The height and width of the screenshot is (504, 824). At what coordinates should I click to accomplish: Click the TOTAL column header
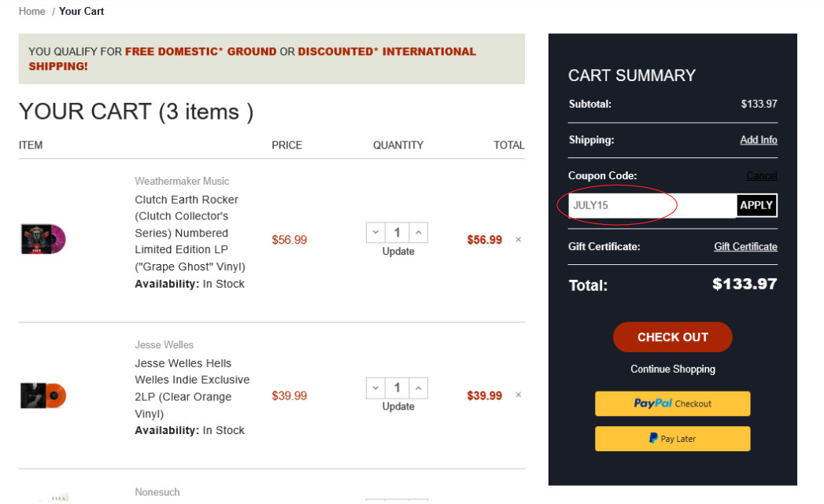(x=508, y=145)
